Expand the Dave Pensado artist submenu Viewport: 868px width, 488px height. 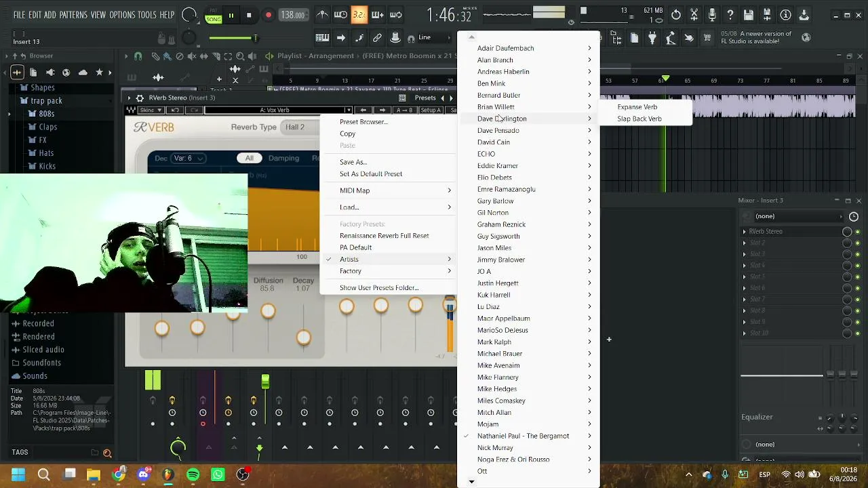(x=530, y=131)
